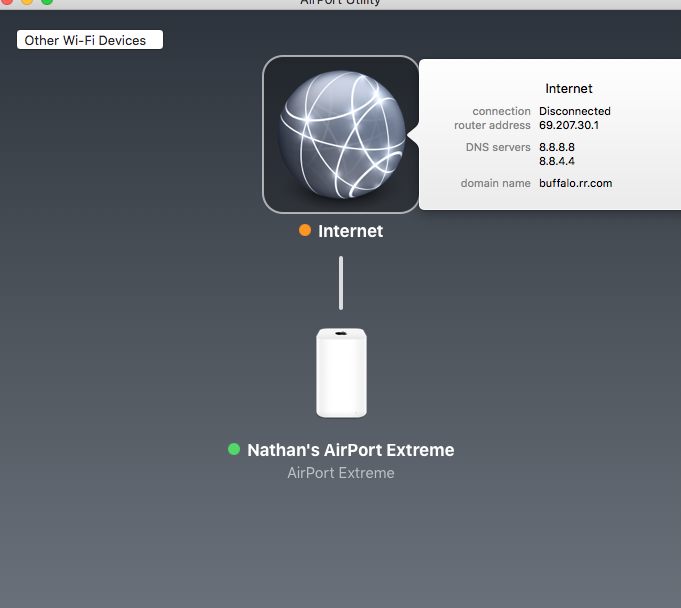Image resolution: width=681 pixels, height=608 pixels.
Task: Click the "domain name" field label
Action: coord(496,183)
